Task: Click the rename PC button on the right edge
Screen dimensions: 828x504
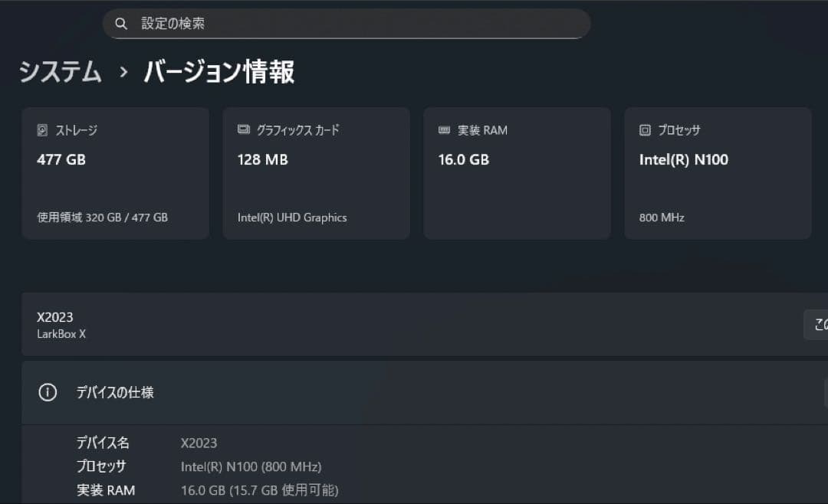Action: coord(820,324)
